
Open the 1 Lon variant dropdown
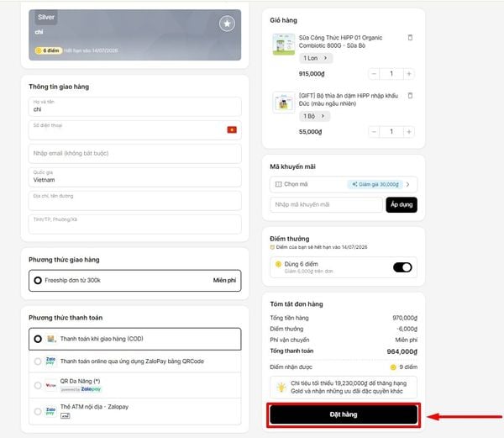(x=316, y=58)
